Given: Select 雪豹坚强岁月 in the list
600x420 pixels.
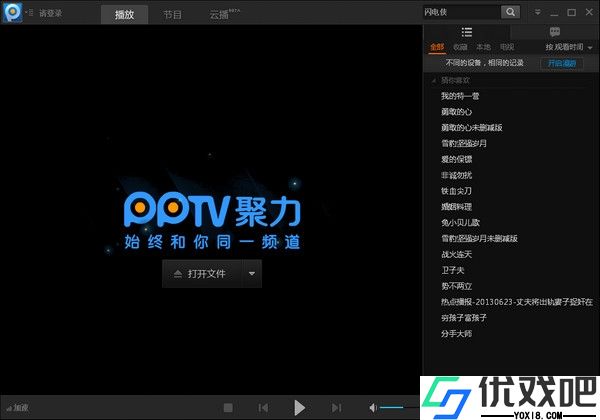Looking at the screenshot, I should coord(464,143).
